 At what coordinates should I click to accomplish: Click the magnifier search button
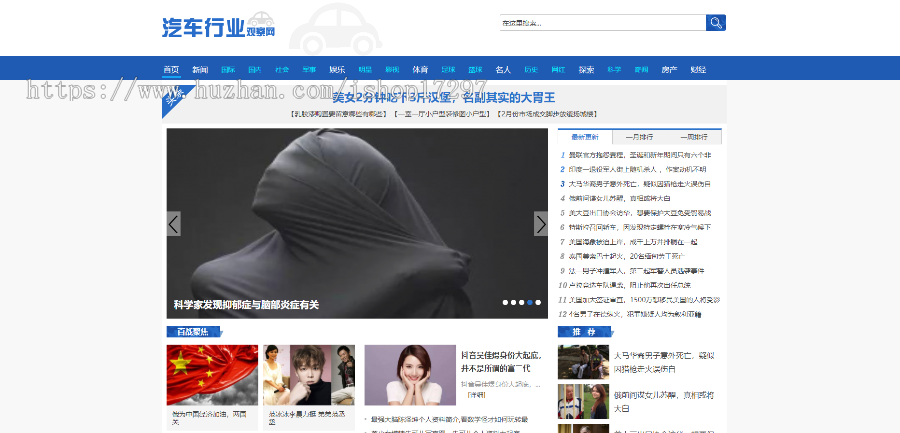[x=716, y=23]
